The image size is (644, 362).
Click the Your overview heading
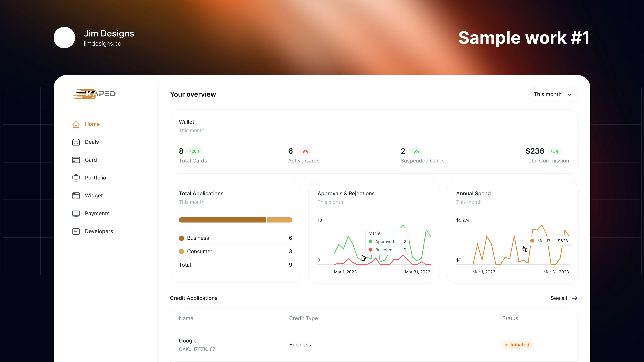[193, 94]
